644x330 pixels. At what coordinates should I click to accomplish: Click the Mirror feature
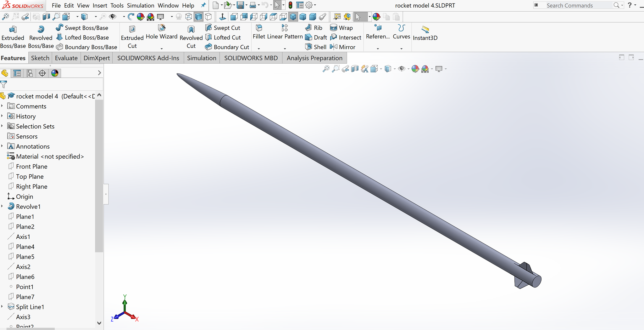pyautogui.click(x=343, y=47)
